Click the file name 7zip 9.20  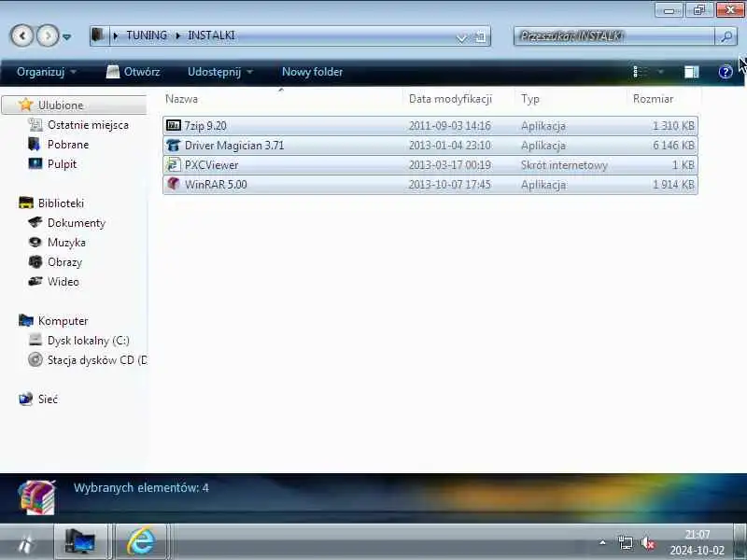[x=205, y=126]
